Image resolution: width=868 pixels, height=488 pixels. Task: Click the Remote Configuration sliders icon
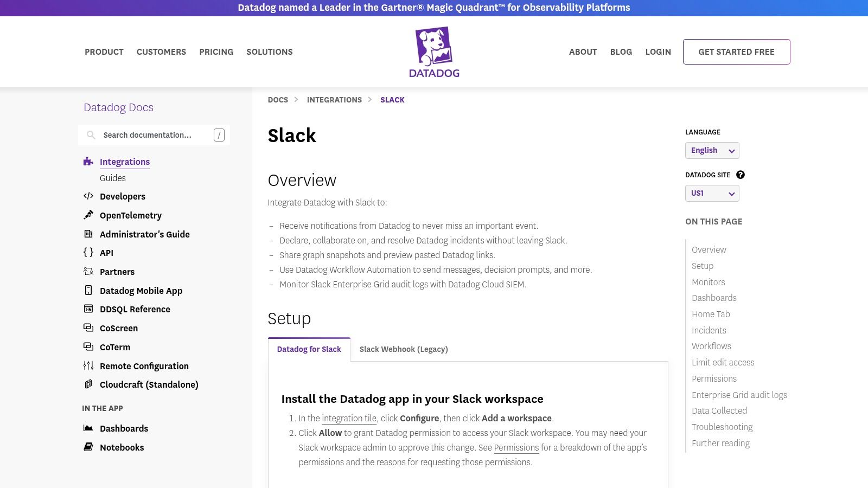(88, 365)
